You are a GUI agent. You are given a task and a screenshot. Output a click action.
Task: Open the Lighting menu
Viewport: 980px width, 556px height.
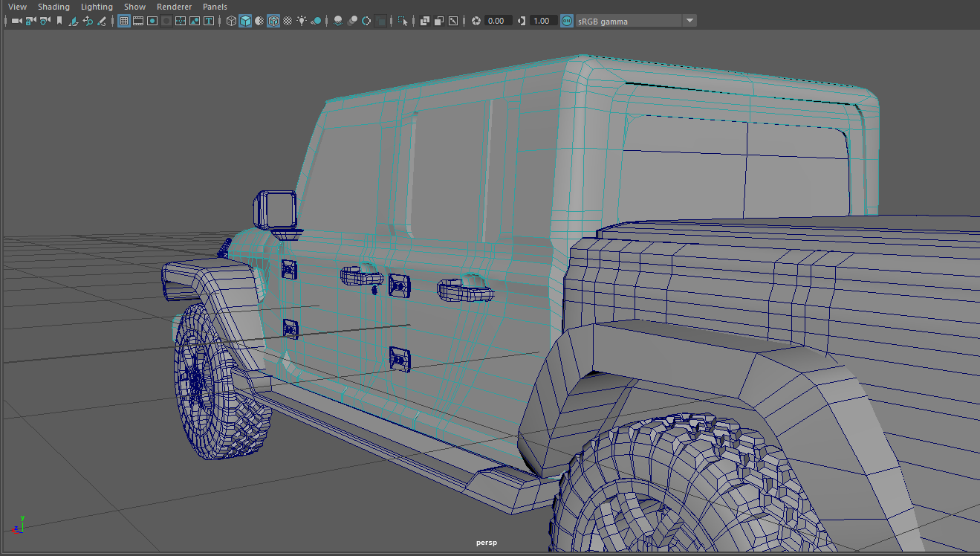click(x=97, y=7)
